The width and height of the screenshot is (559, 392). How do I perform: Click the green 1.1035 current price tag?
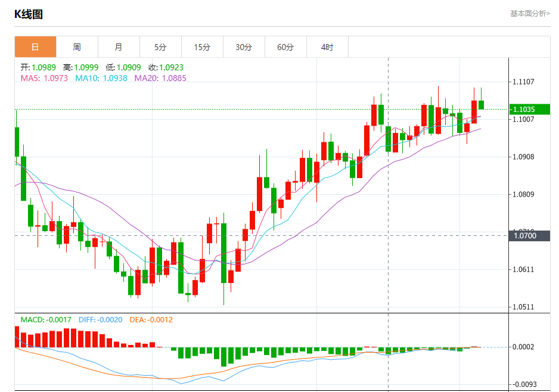529,110
